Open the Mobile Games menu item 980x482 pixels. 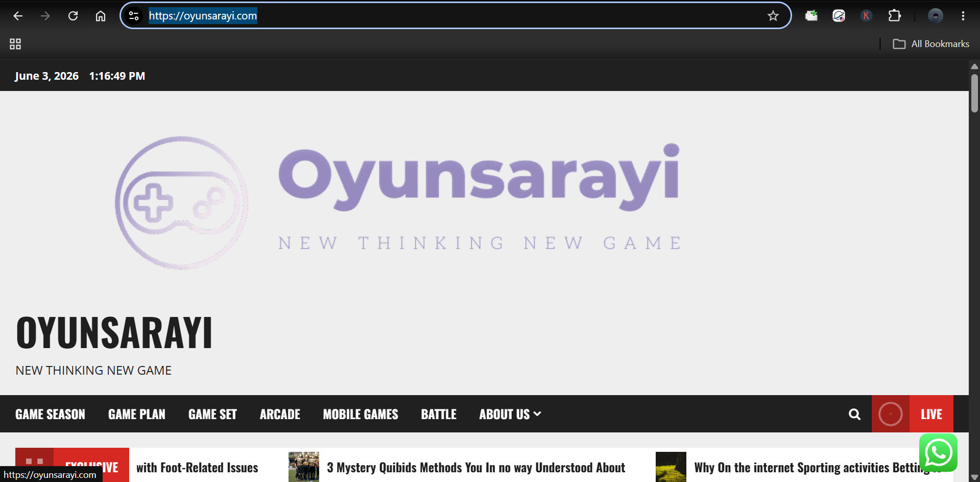(x=361, y=414)
